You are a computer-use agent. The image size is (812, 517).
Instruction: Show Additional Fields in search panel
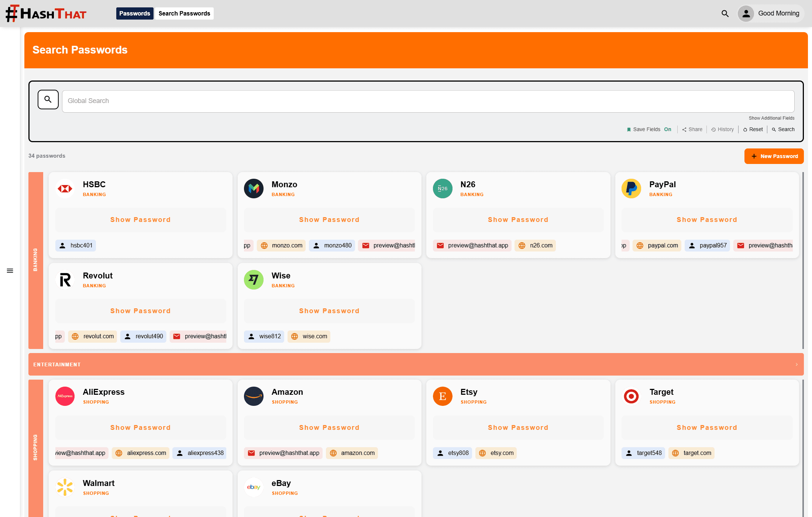click(x=771, y=118)
